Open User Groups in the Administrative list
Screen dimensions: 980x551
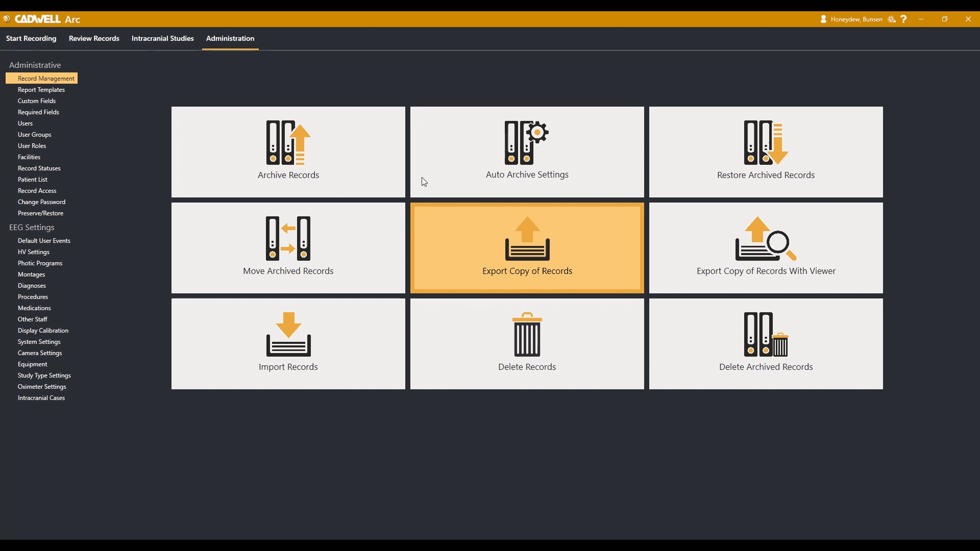tap(34, 135)
